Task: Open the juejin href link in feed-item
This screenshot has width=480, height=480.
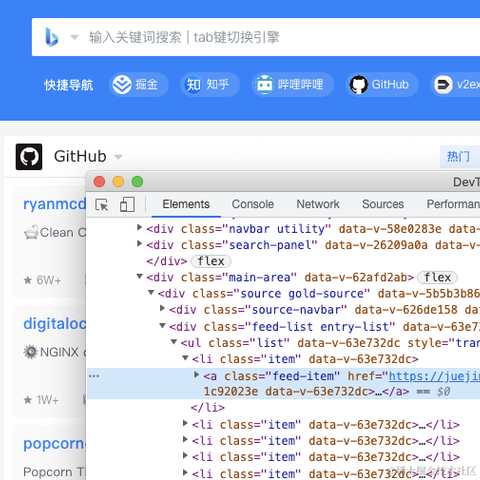Action: tap(434, 376)
